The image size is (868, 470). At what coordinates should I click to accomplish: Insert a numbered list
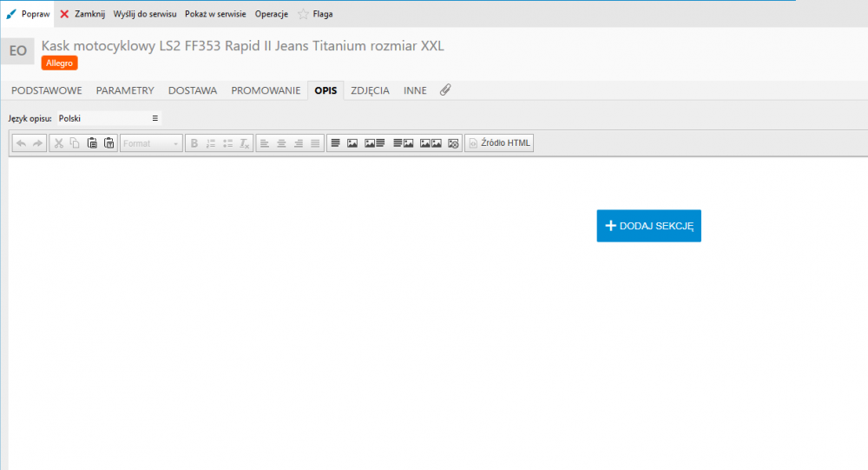point(211,143)
